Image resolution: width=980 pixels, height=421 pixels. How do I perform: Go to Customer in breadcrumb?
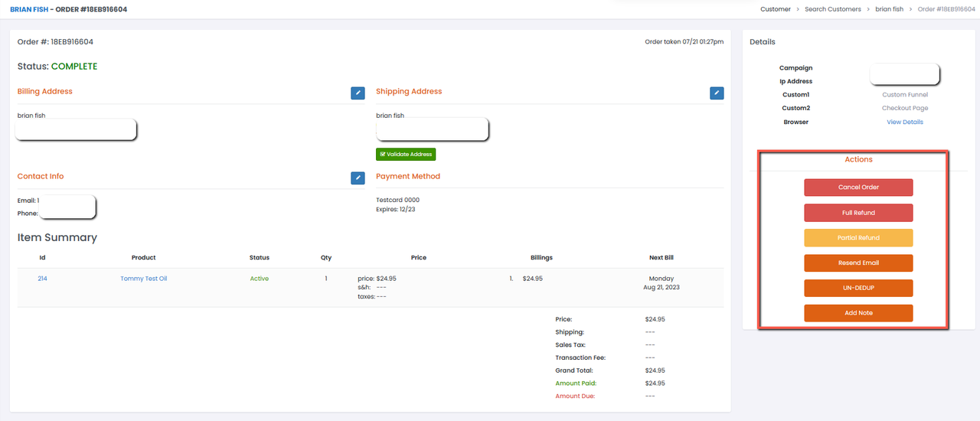pos(776,9)
